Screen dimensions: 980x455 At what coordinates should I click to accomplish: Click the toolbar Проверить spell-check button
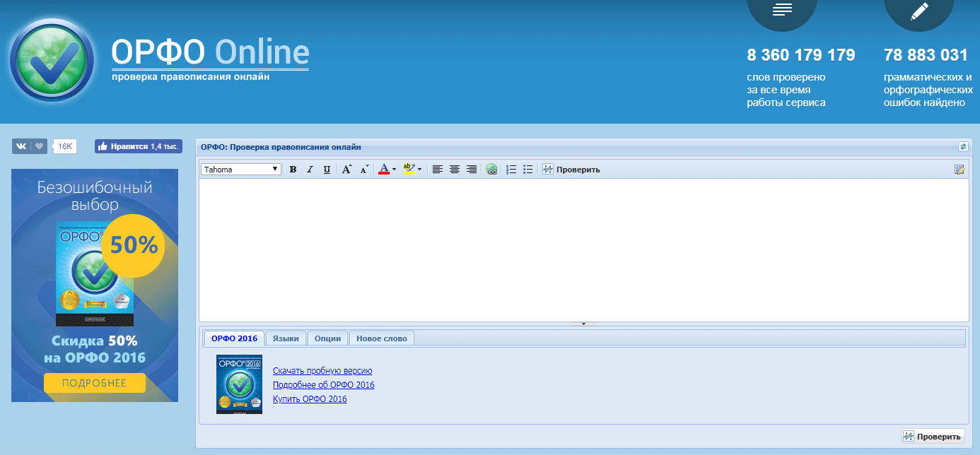pyautogui.click(x=571, y=170)
